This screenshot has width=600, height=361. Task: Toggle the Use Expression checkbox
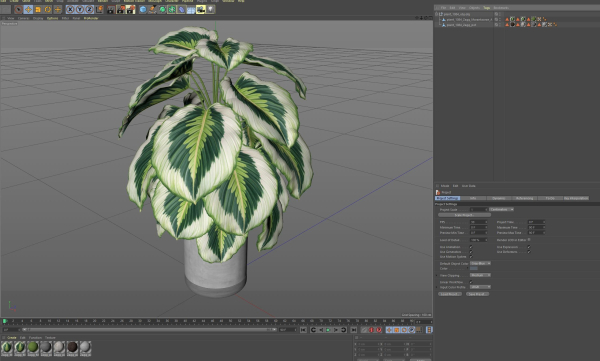coord(529,247)
